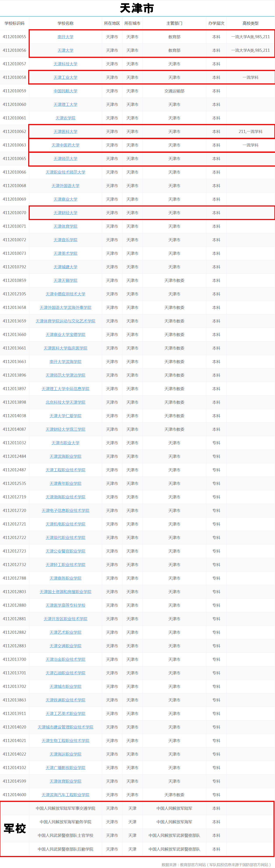
Task: Click the 天津理工大学中环信息学院 link
Action: tap(65, 389)
